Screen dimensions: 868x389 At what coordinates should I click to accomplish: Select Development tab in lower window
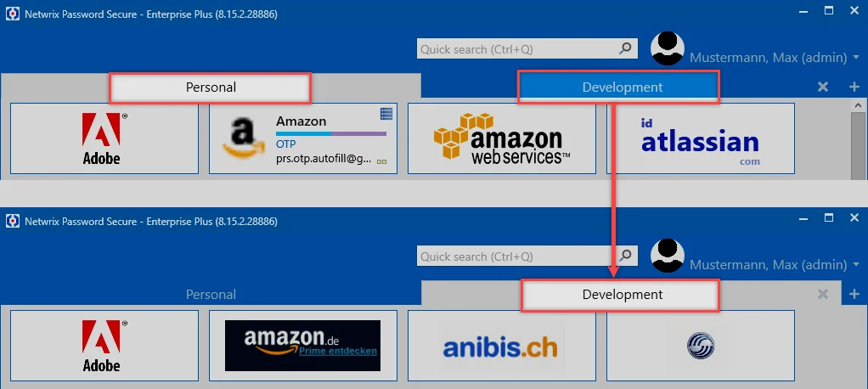pyautogui.click(x=623, y=295)
